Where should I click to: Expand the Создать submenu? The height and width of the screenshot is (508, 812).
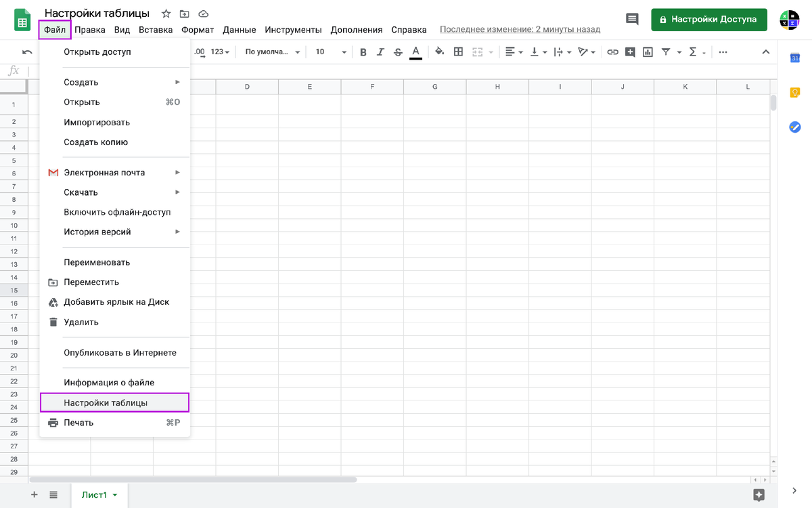coord(115,82)
